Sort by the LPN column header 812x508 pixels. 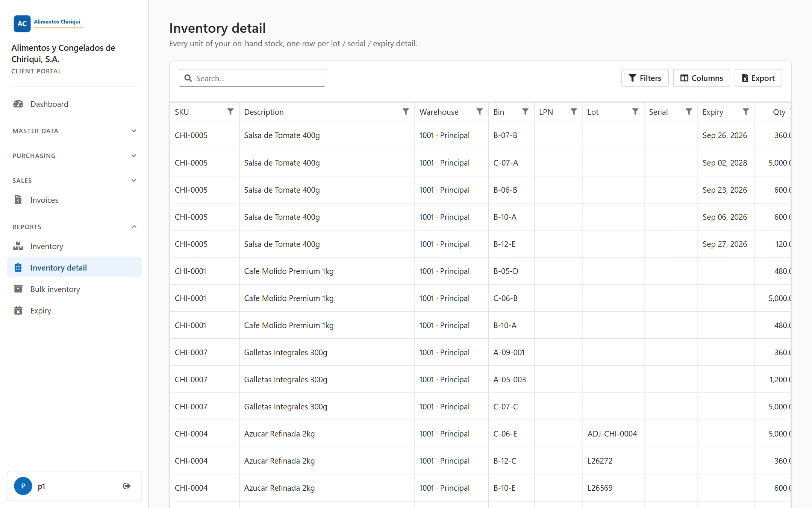point(546,112)
